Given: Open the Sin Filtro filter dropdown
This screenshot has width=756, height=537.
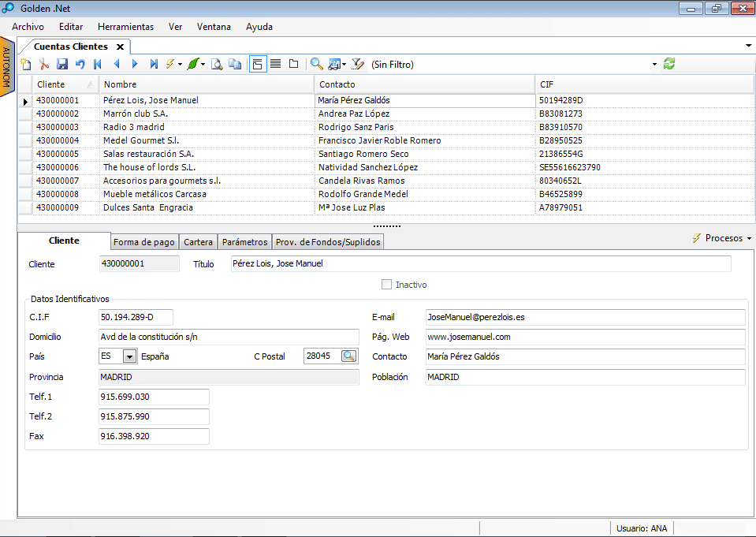Looking at the screenshot, I should point(654,65).
